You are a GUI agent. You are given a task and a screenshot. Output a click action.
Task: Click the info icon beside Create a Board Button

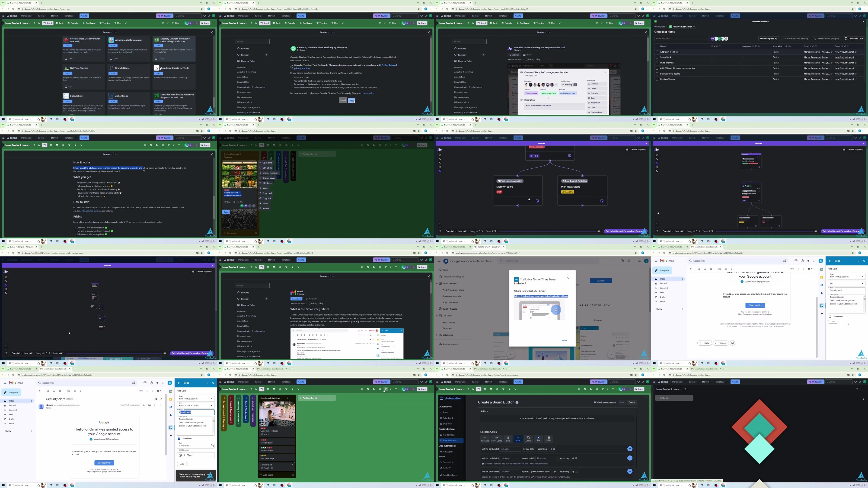click(517, 402)
